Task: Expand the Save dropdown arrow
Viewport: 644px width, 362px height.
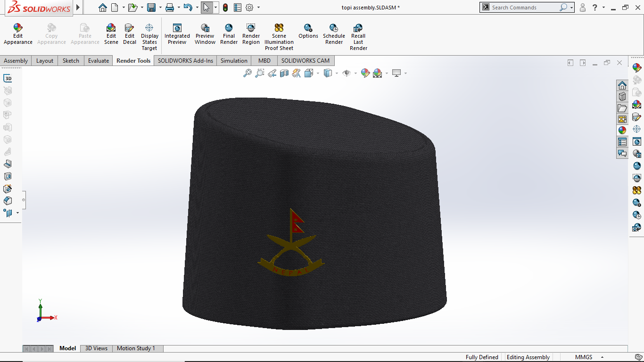Action: coord(160,8)
